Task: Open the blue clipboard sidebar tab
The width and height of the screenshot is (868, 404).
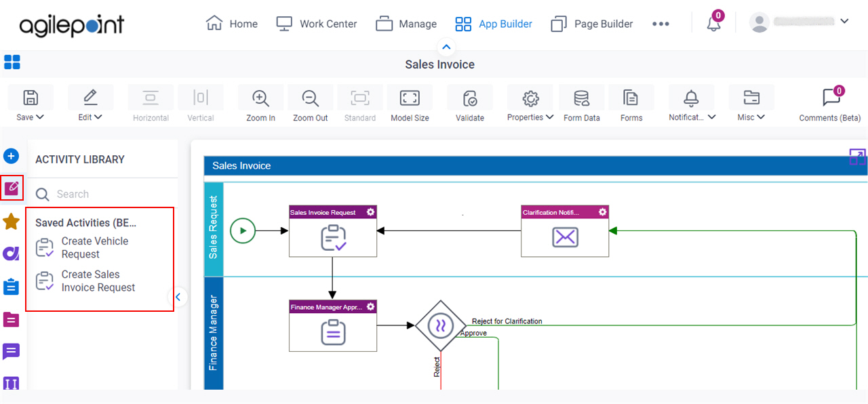Action: pos(12,287)
